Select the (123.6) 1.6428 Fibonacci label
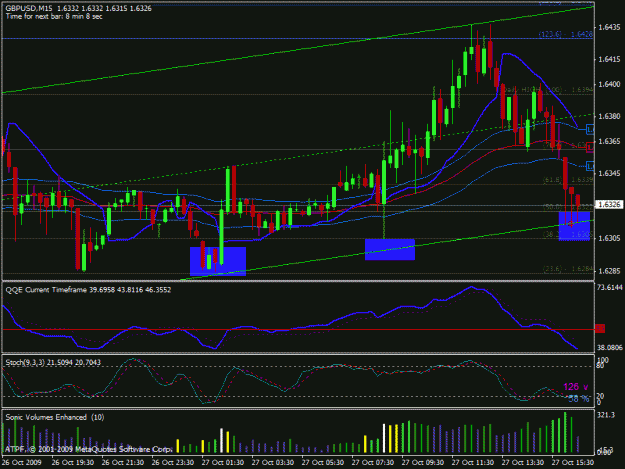The image size is (625, 469). point(566,34)
